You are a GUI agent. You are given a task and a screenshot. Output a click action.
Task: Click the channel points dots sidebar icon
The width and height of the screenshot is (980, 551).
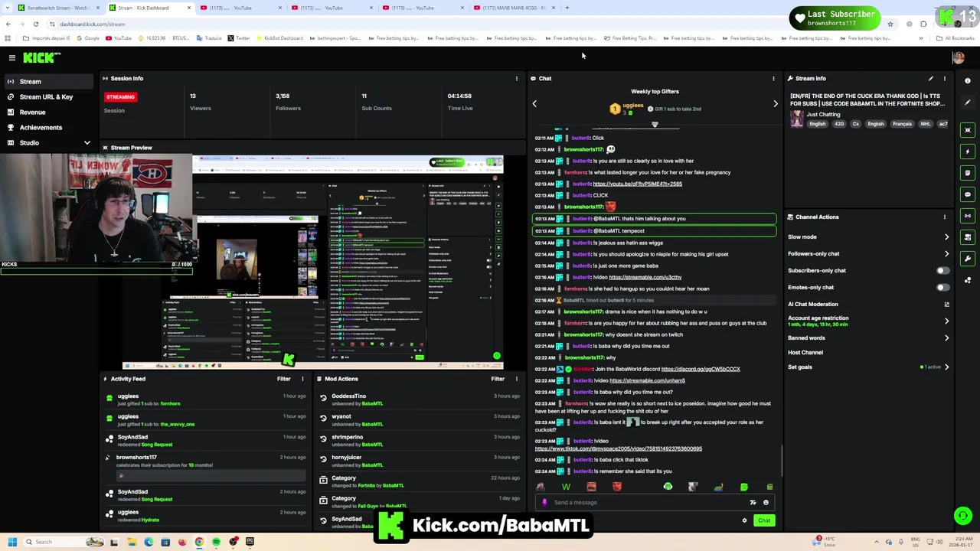tap(968, 280)
